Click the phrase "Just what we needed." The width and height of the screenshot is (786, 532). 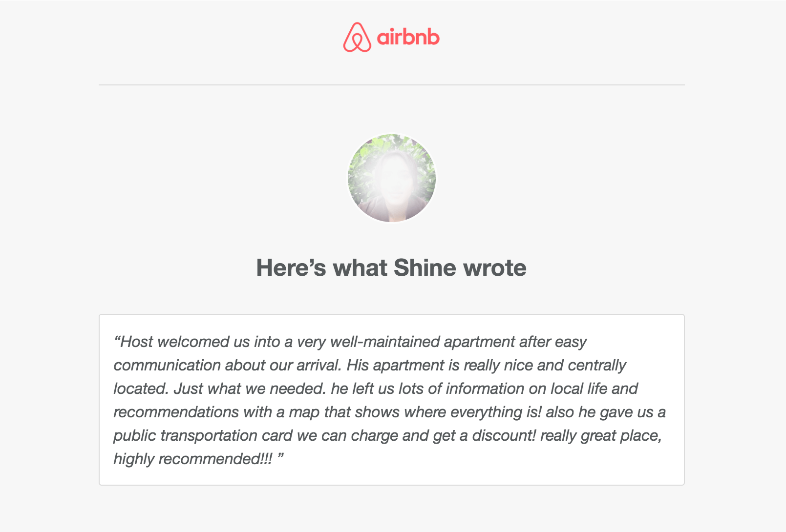pyautogui.click(x=250, y=389)
